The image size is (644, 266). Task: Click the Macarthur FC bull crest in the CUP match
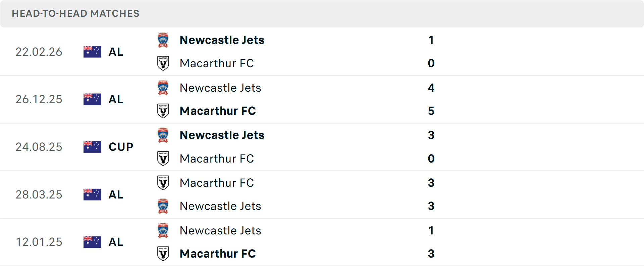pos(163,159)
